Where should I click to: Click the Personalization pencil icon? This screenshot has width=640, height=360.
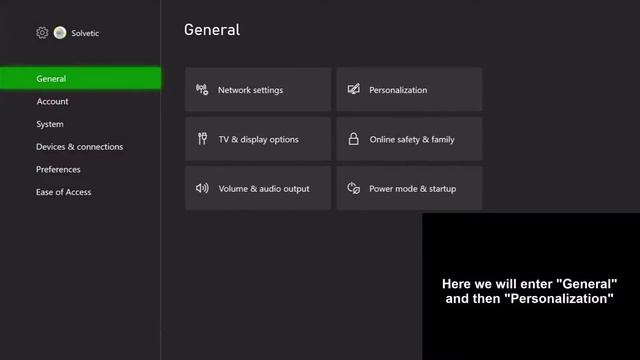[353, 89]
